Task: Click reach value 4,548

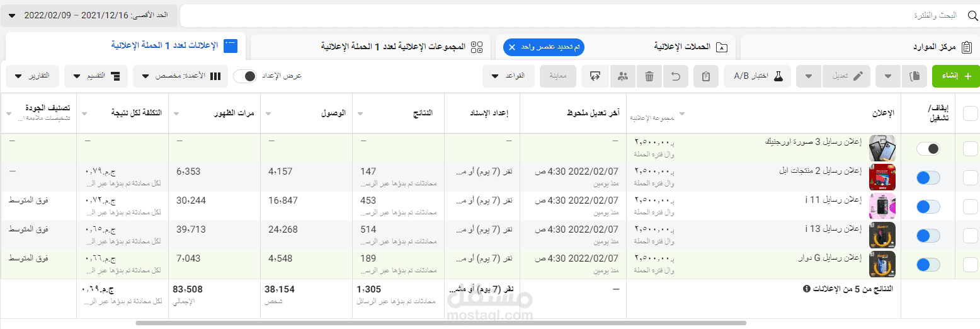Action: point(280,258)
